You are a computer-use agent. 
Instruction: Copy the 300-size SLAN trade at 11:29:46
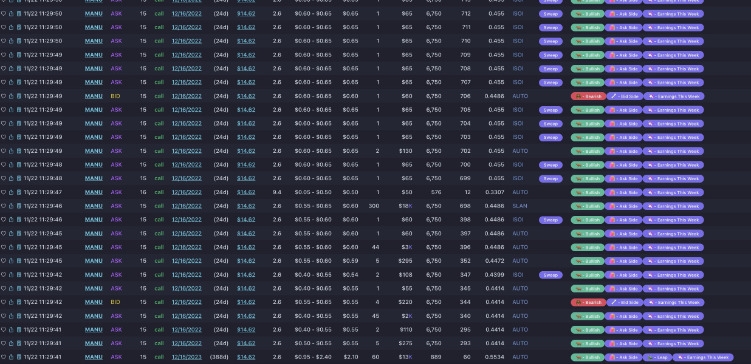point(19,206)
